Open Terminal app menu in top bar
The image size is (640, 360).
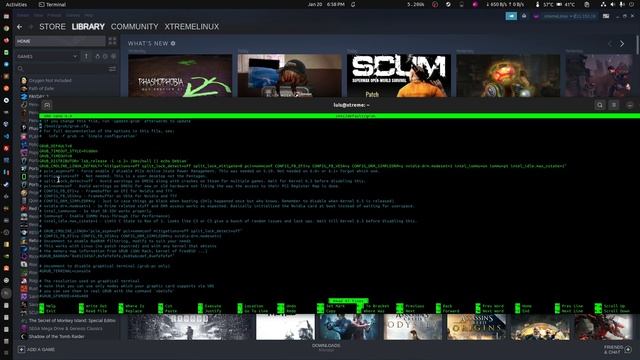(52, 4)
